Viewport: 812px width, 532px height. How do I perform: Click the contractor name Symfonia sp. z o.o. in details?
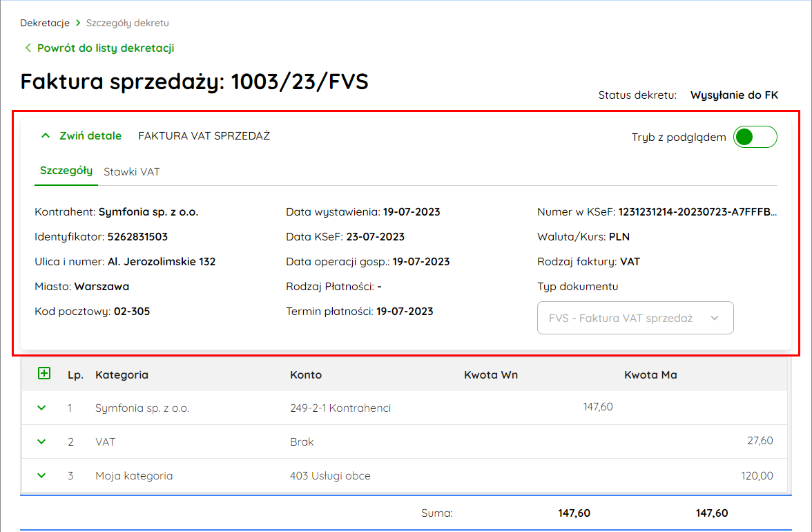tap(148, 212)
